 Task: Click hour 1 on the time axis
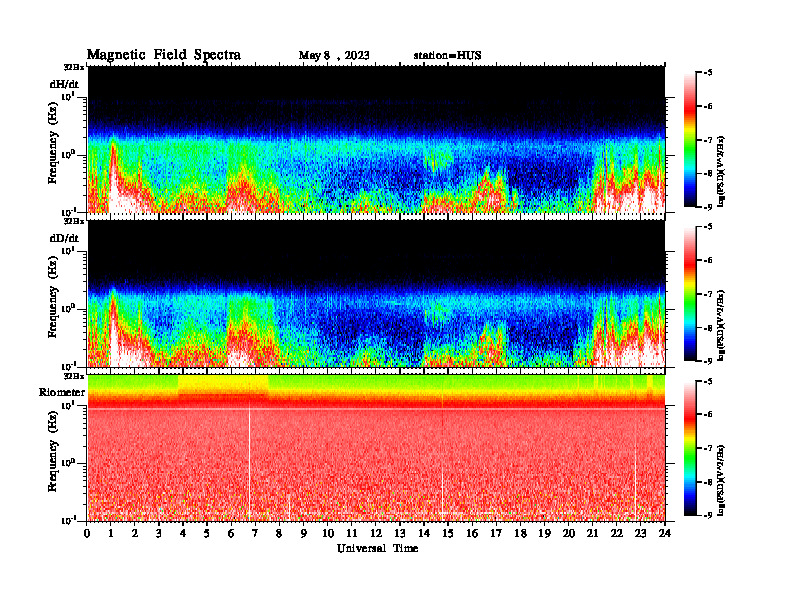point(111,533)
